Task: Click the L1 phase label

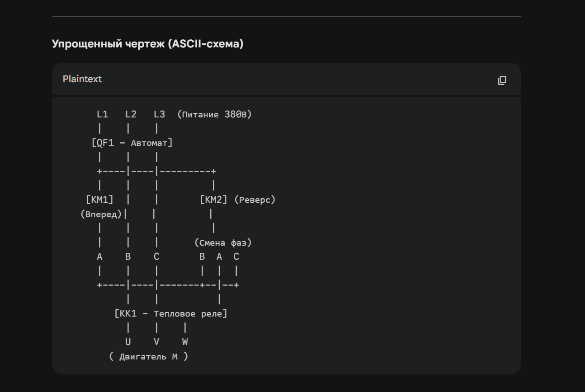Action: (x=103, y=114)
